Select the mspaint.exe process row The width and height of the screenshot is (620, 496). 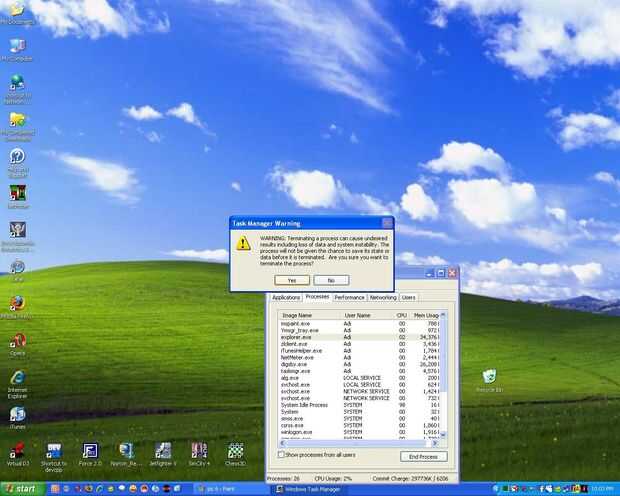[x=359, y=324]
